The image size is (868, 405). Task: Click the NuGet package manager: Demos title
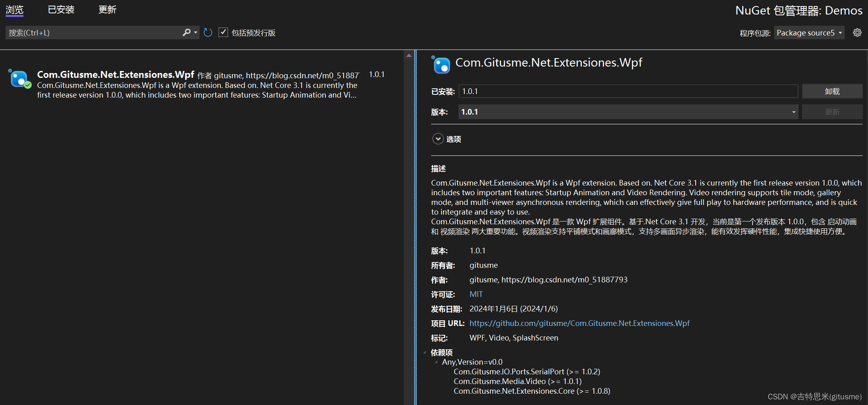[799, 10]
